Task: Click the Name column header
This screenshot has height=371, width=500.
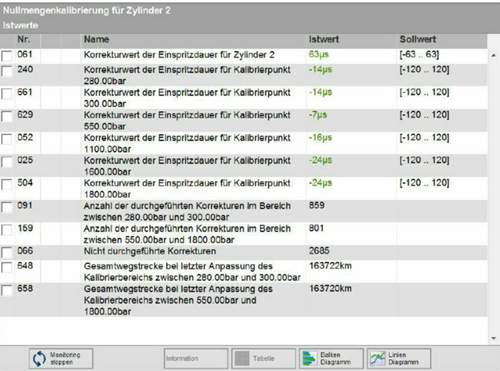Action: pos(96,39)
